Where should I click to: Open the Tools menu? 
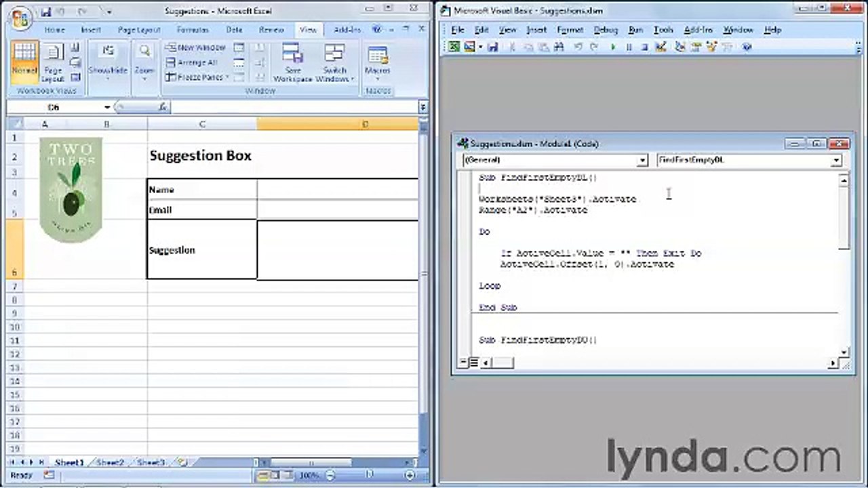tap(663, 30)
